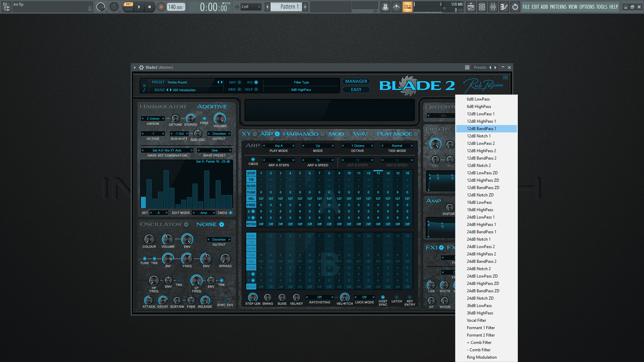Viewport: 644px width, 362px height.
Task: Toggle the EDIT indicator
Action: [x=239, y=82]
